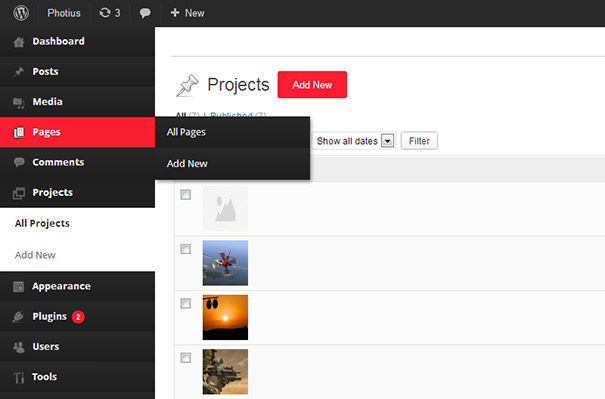Go to the Posts menu
Screen dimensions: 605x399
click(78, 72)
